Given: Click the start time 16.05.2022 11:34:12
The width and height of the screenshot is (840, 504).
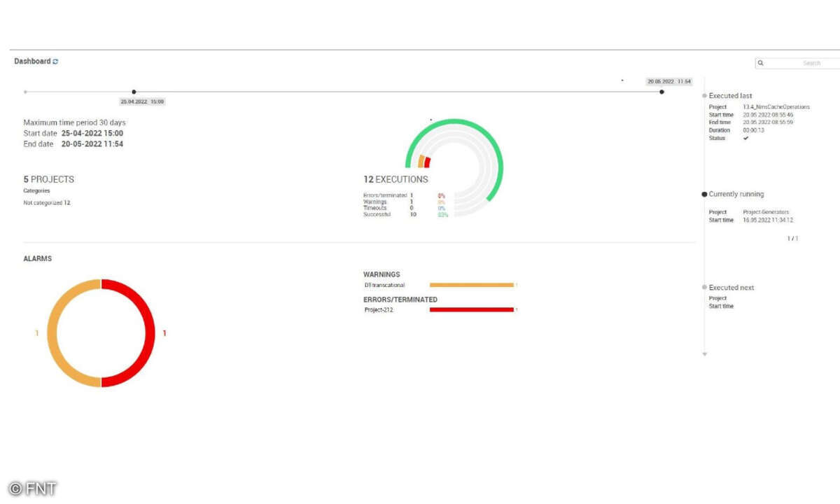Looking at the screenshot, I should click(768, 220).
